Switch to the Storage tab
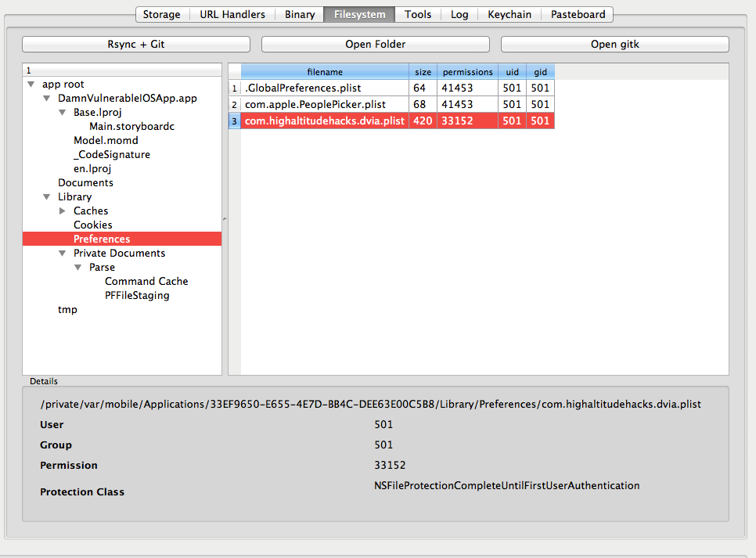Image resolution: width=756 pixels, height=558 pixels. [162, 14]
